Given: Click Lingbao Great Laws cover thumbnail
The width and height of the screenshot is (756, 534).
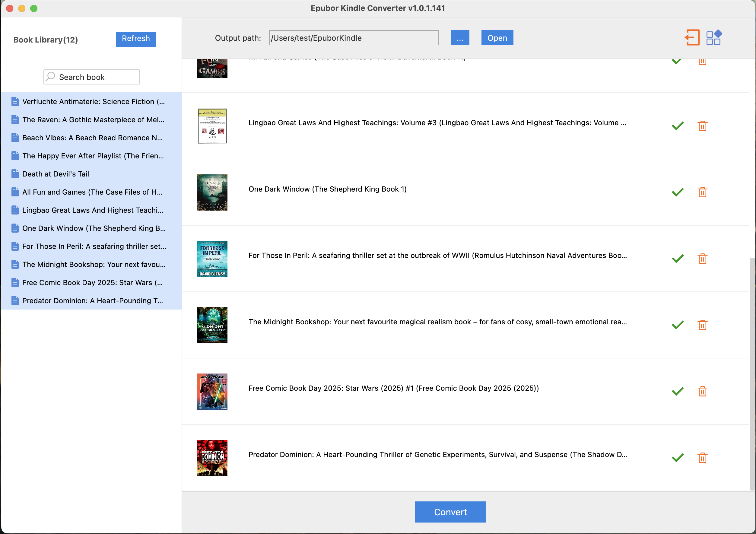Looking at the screenshot, I should pyautogui.click(x=212, y=126).
